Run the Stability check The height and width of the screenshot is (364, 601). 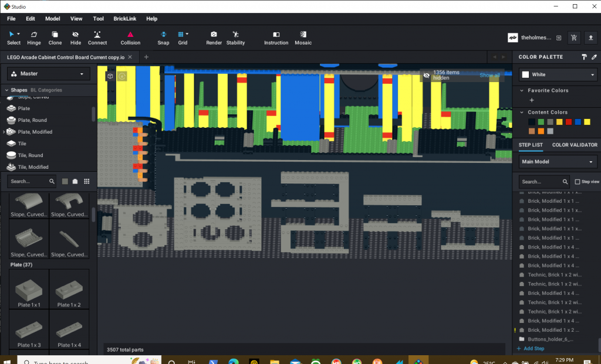tap(235, 37)
